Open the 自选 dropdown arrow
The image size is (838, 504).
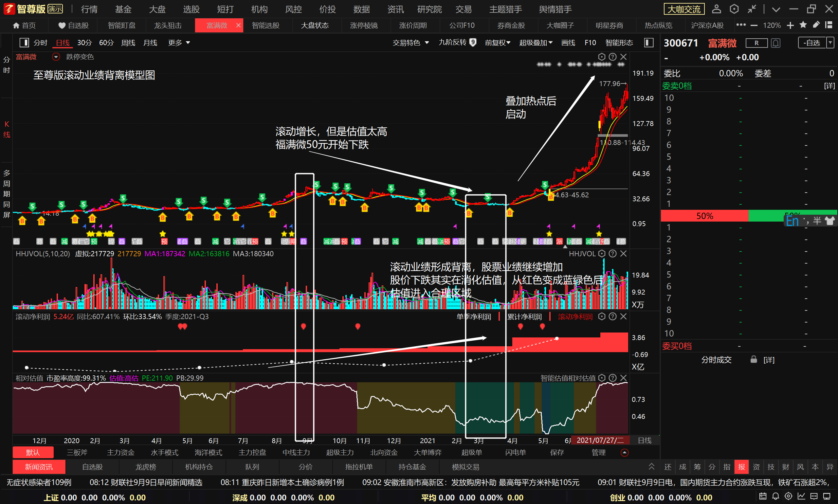830,43
